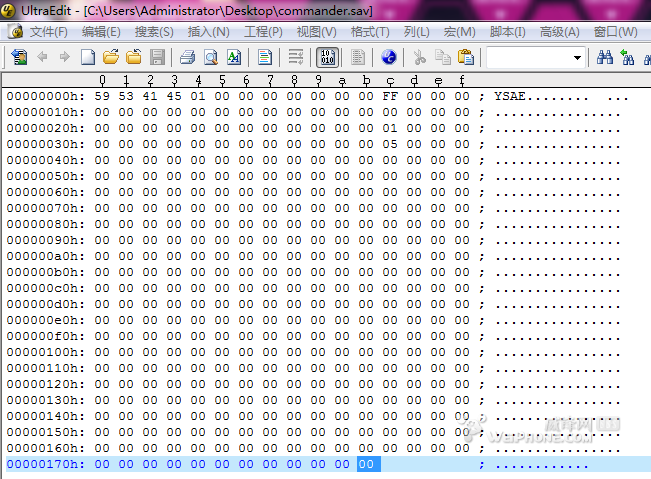The width and height of the screenshot is (651, 479).
Task: Click the Print icon in the toolbar
Action: click(187, 57)
